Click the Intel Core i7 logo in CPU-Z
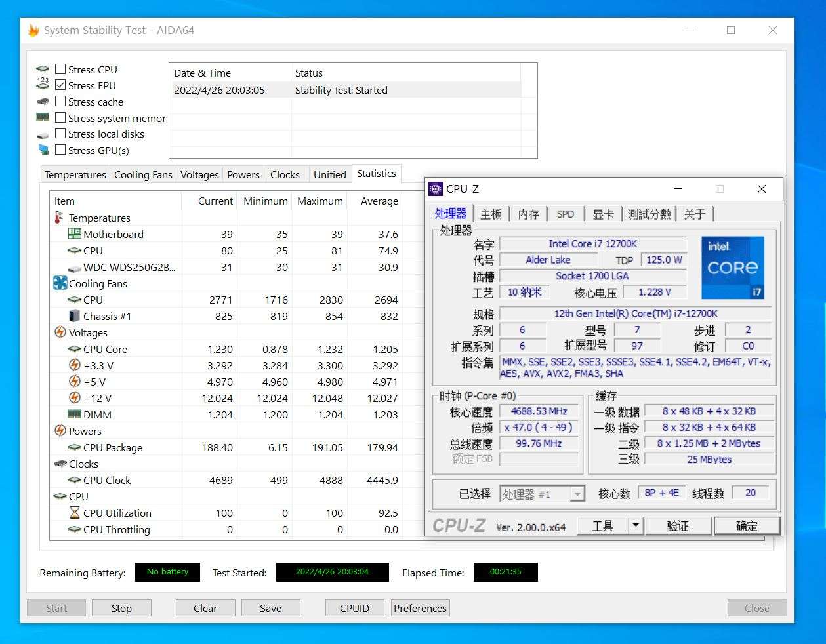The image size is (826, 644). [x=733, y=268]
